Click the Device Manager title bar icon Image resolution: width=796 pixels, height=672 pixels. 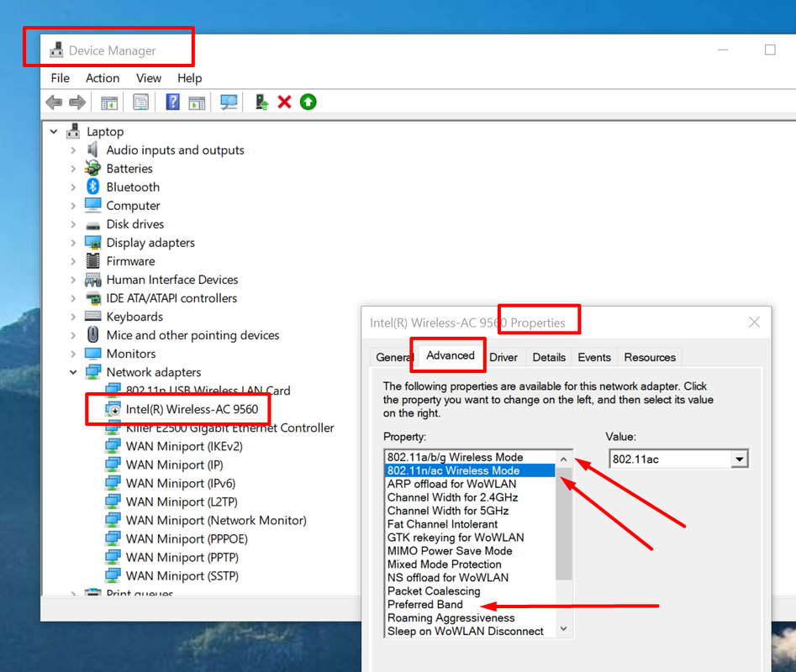coord(56,50)
